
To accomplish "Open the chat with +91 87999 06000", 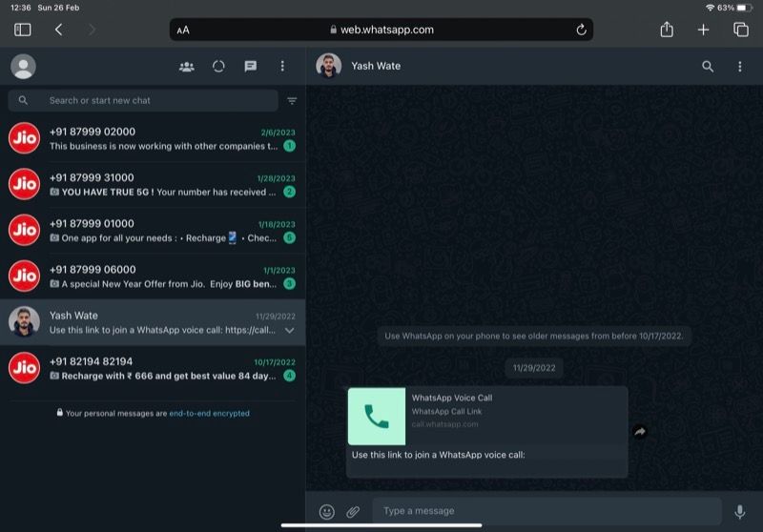I will point(153,276).
